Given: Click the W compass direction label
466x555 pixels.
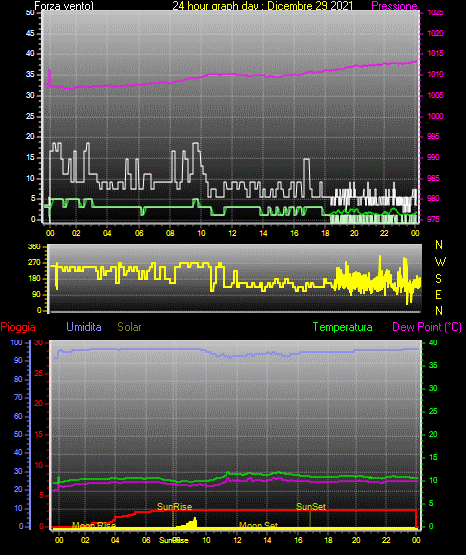Looking at the screenshot, I should coord(440,262).
